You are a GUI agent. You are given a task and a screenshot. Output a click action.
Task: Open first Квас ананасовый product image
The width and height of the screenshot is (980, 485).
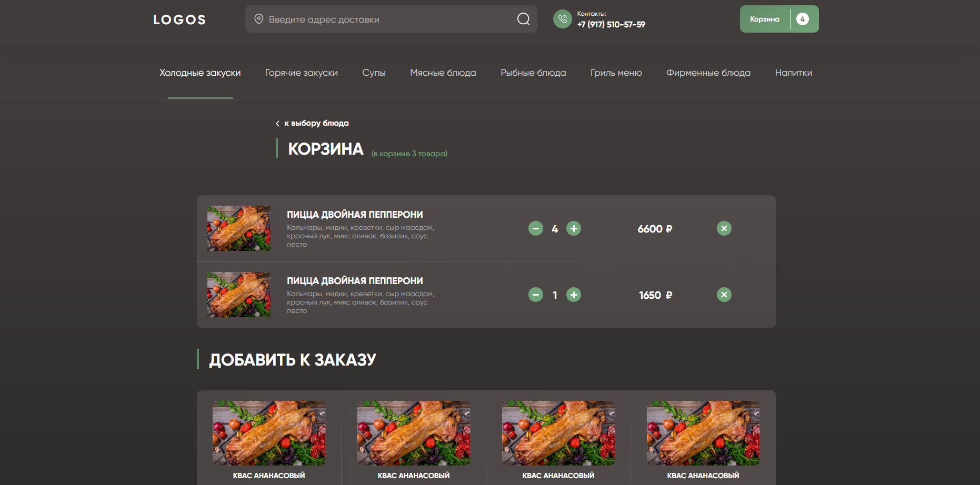click(269, 433)
